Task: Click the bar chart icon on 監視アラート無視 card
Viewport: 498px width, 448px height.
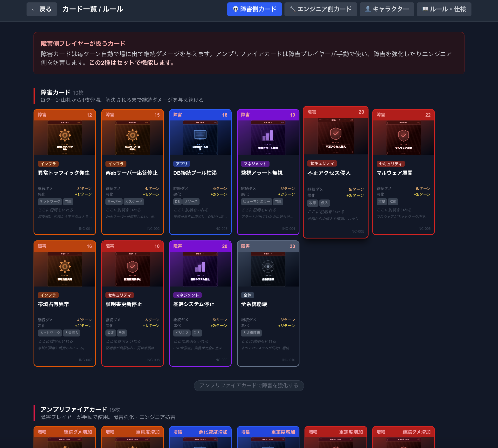Action: tap(268, 135)
